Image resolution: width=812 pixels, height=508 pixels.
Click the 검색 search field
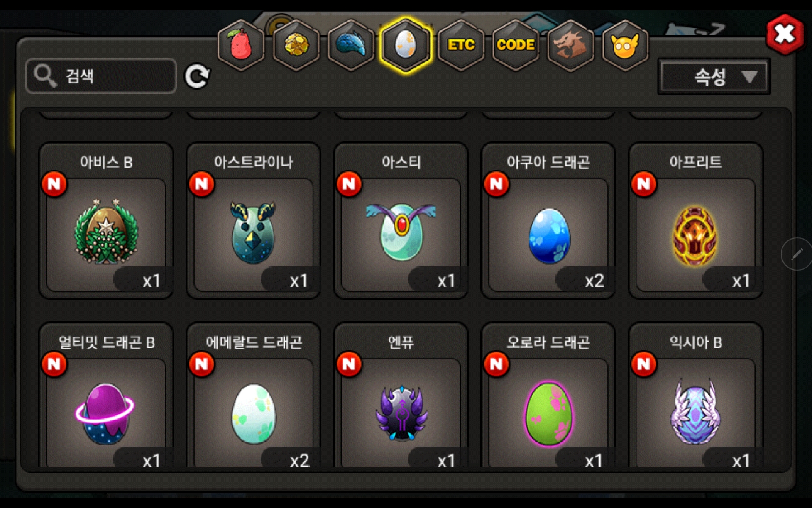[x=101, y=76]
